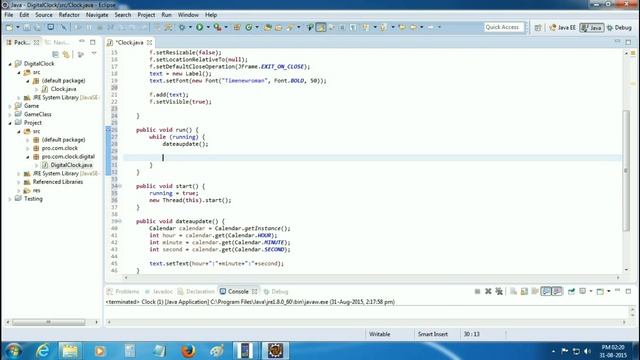
Task: Open Internet Explorer from the taskbar
Action: point(42,351)
